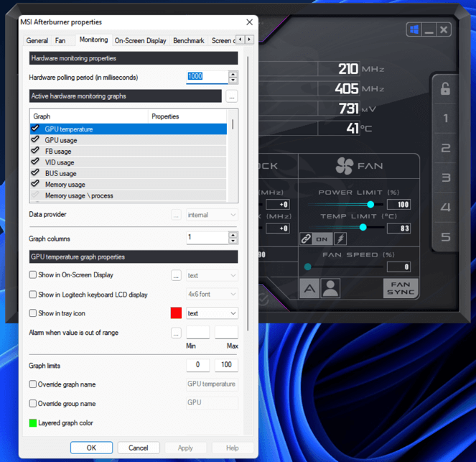The width and height of the screenshot is (476, 462).
Task: Click the fan icon in FAN panel header
Action: [x=344, y=166]
